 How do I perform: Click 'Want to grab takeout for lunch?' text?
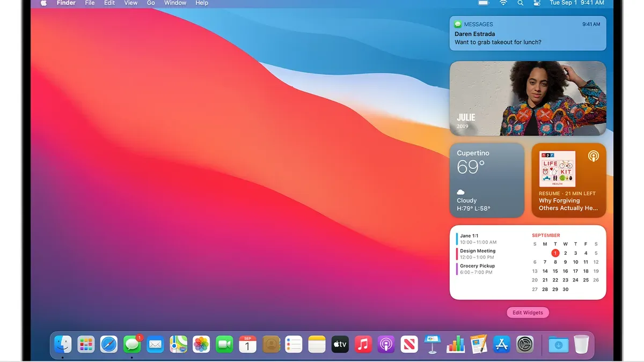[498, 42]
